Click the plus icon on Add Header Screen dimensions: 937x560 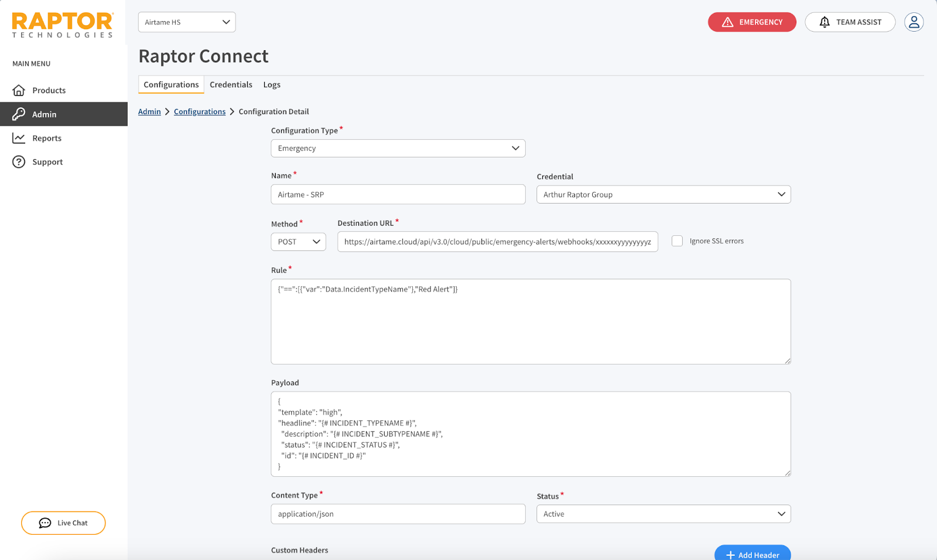pos(730,555)
